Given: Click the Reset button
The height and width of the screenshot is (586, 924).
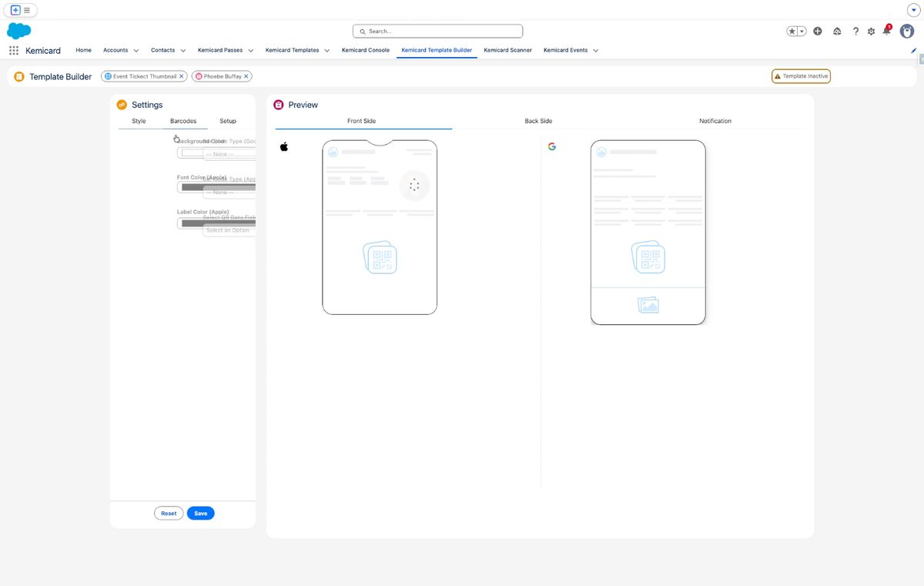Looking at the screenshot, I should coord(169,513).
